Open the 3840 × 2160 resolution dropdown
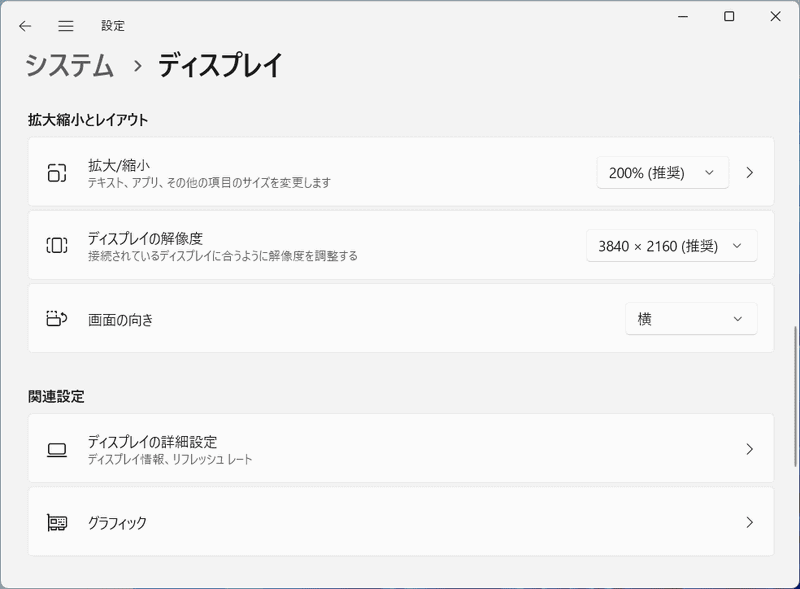The height and width of the screenshot is (589, 800). click(x=671, y=245)
